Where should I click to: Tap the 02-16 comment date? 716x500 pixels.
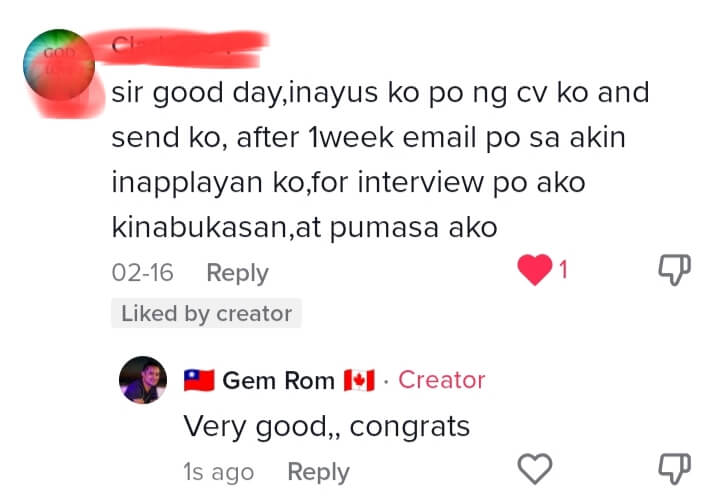142,273
